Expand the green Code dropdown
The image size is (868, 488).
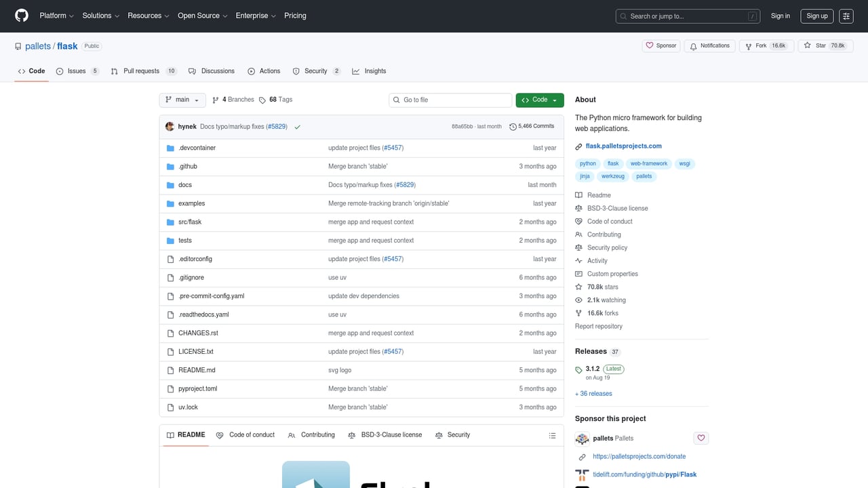click(539, 100)
